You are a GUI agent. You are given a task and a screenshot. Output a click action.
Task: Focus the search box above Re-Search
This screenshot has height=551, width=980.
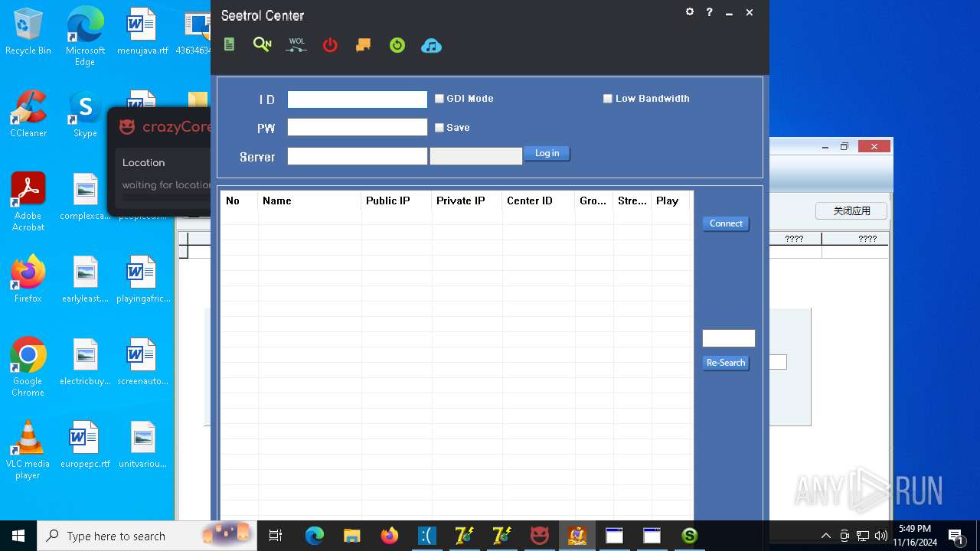tap(729, 338)
